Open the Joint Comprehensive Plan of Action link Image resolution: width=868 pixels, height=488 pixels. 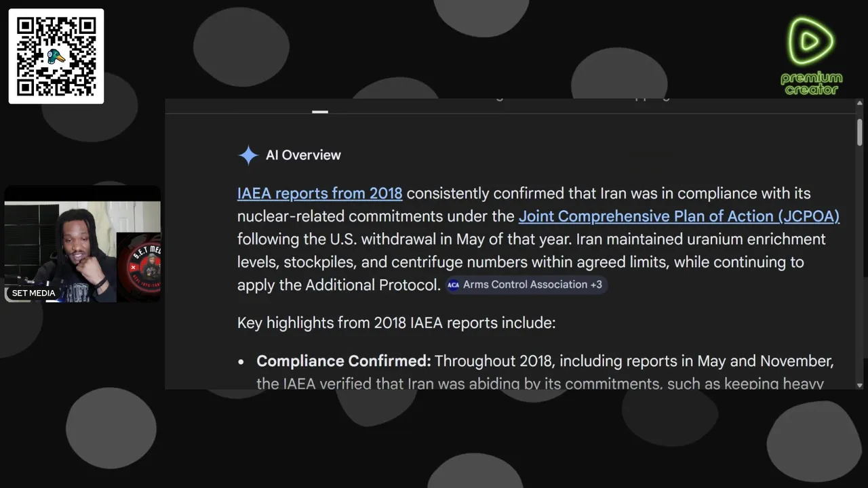click(679, 216)
